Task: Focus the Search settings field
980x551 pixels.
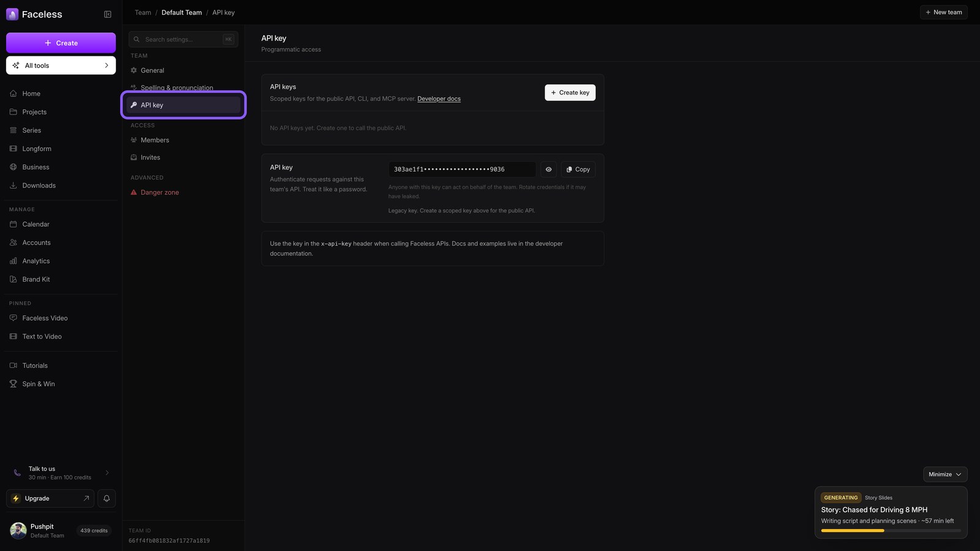Action: [x=183, y=39]
